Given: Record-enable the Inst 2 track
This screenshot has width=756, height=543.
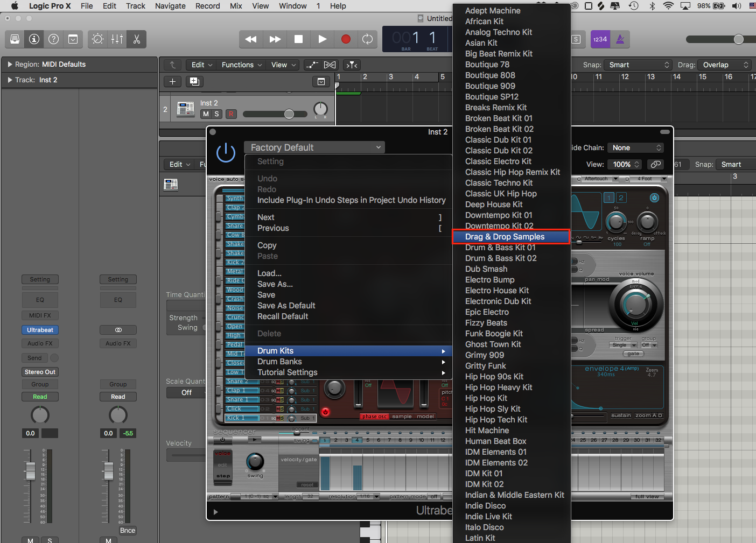Looking at the screenshot, I should [231, 114].
